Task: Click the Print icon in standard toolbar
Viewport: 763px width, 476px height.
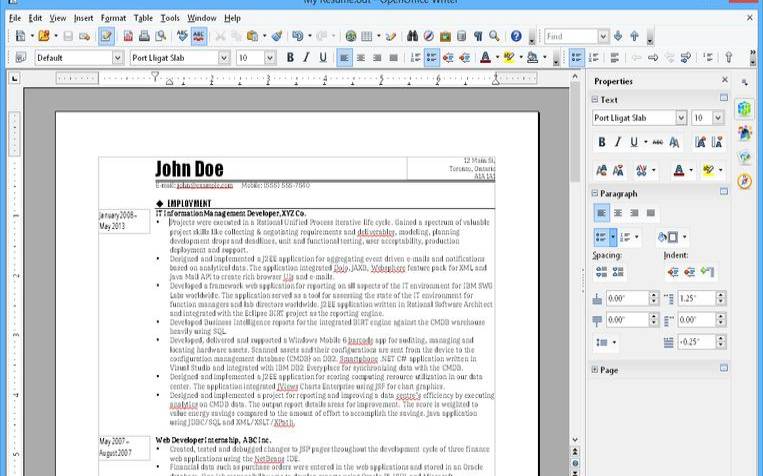Action: pyautogui.click(x=144, y=37)
